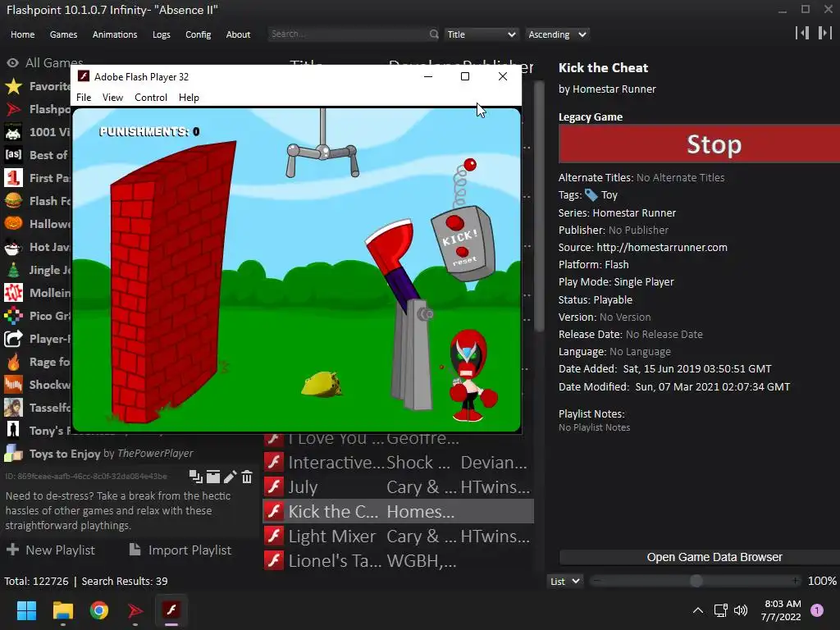Select the Lionel's Ta... game row

tap(398, 560)
